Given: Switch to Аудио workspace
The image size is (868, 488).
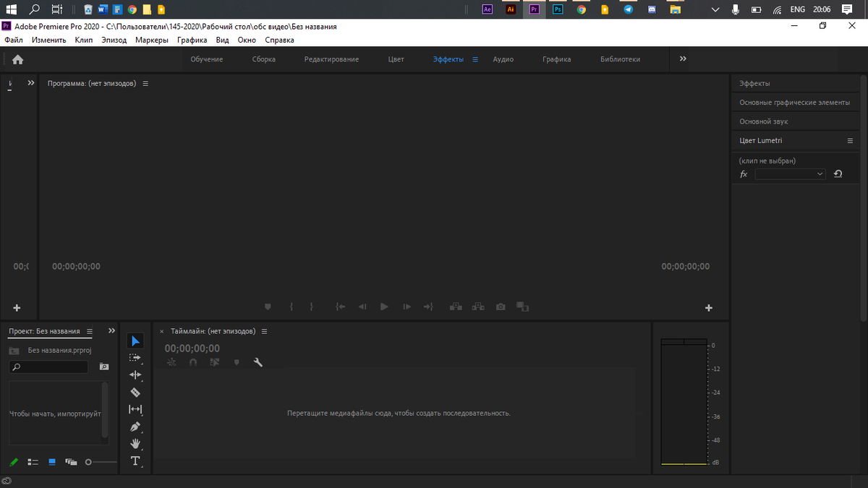Looking at the screenshot, I should pyautogui.click(x=503, y=59).
